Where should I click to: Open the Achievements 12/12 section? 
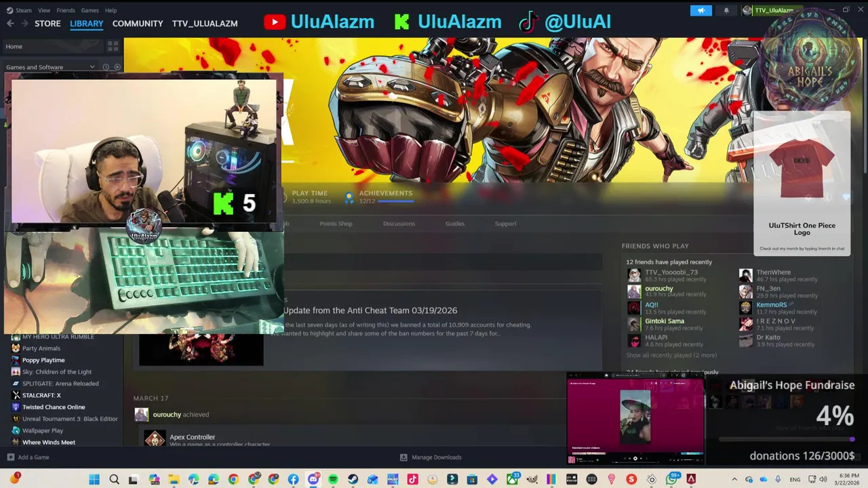tap(378, 197)
